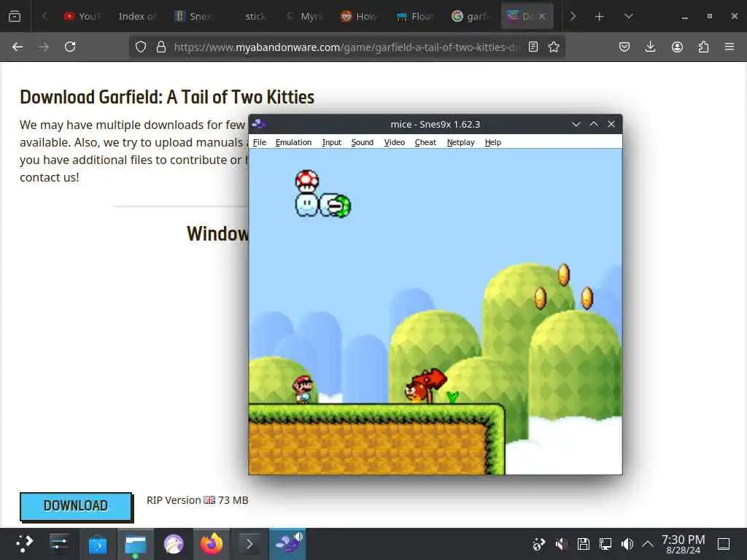Open the network connections tray icon
The image size is (747, 560).
(x=605, y=544)
